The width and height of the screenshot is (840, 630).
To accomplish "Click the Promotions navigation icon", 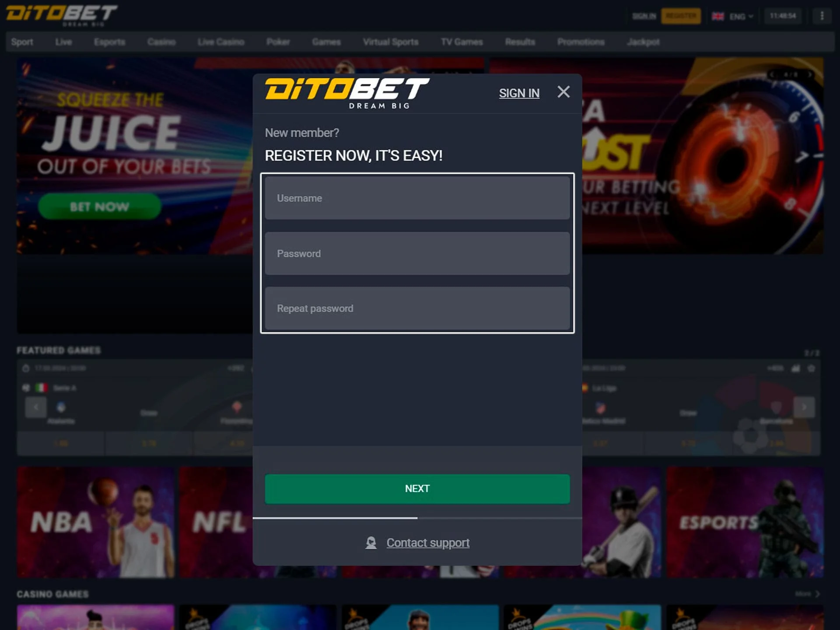I will [x=581, y=42].
